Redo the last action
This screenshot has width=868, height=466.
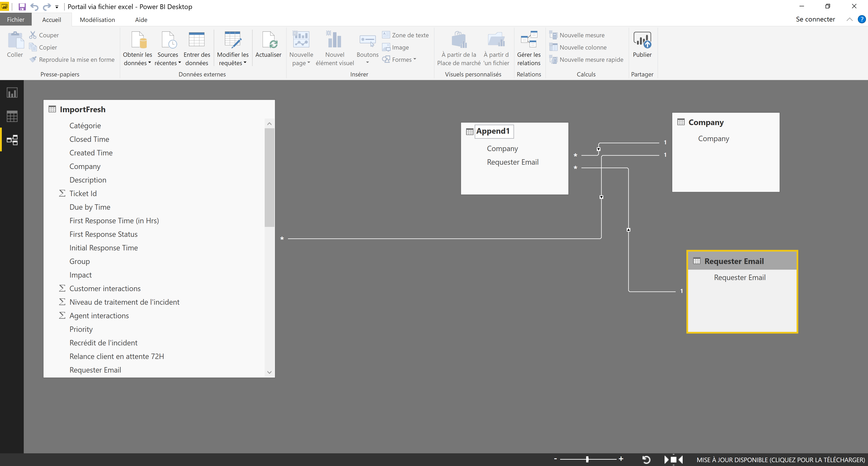point(47,6)
